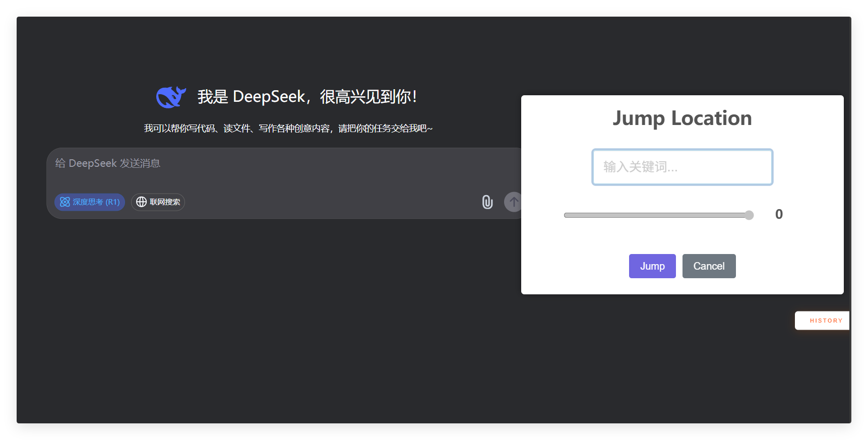The width and height of the screenshot is (868, 440).
Task: Enable the 联网搜索 web search option
Action: pyautogui.click(x=158, y=202)
